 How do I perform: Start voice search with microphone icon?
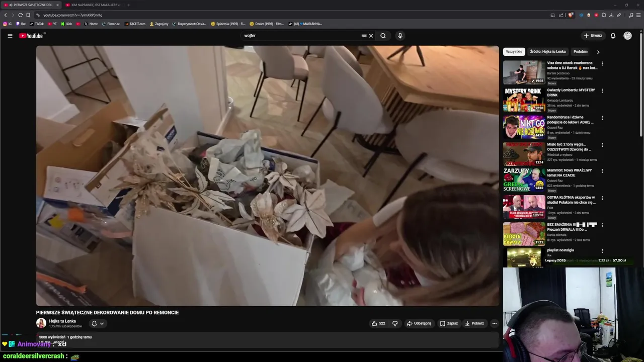400,36
